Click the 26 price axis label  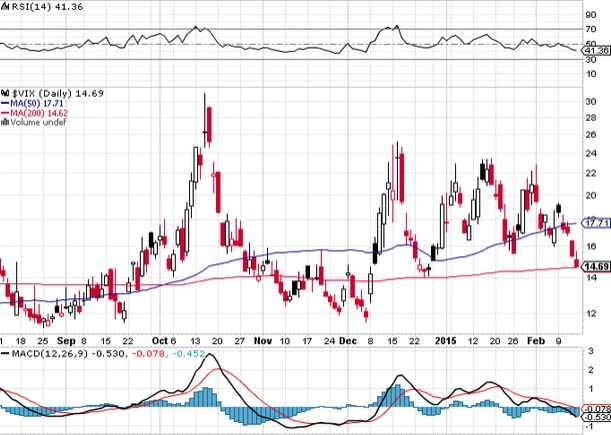pos(591,135)
